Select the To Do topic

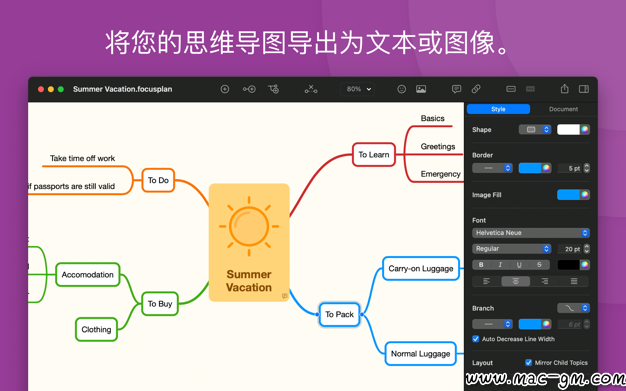click(x=158, y=180)
